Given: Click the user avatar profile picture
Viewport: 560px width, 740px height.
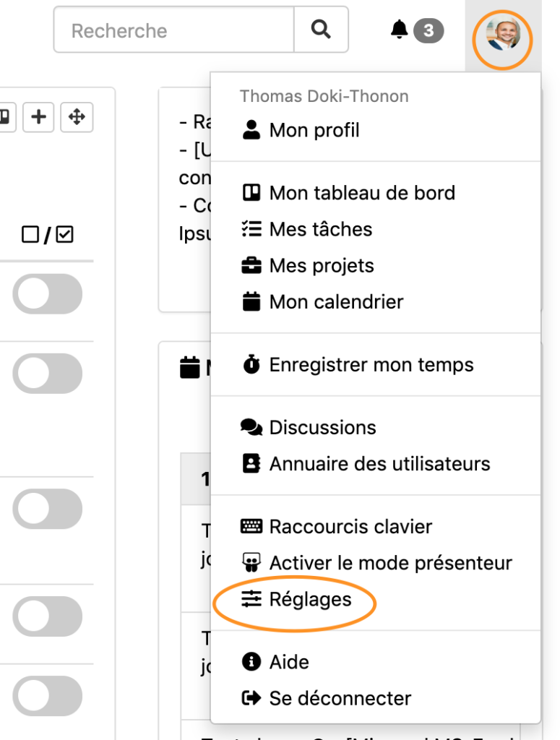Looking at the screenshot, I should [503, 35].
